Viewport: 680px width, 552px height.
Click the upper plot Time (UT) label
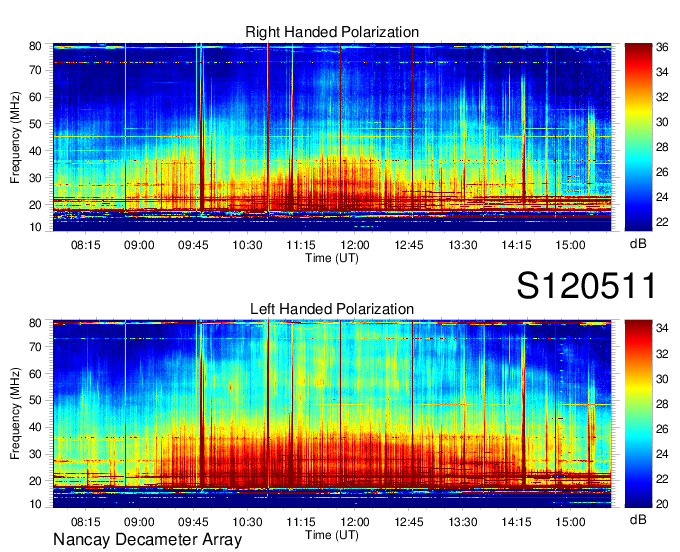(x=332, y=258)
